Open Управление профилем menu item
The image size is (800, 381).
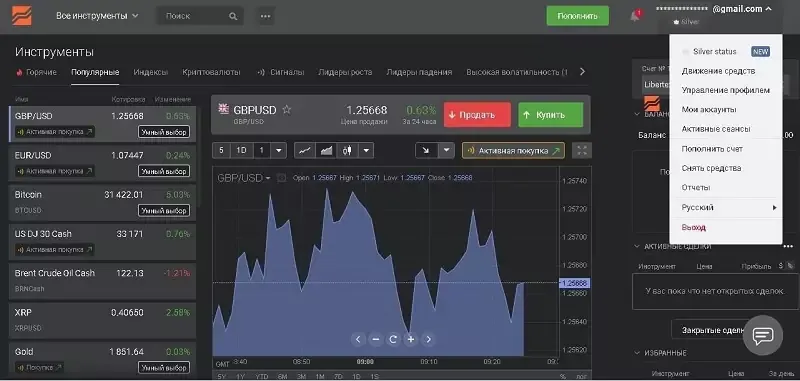[x=726, y=90]
